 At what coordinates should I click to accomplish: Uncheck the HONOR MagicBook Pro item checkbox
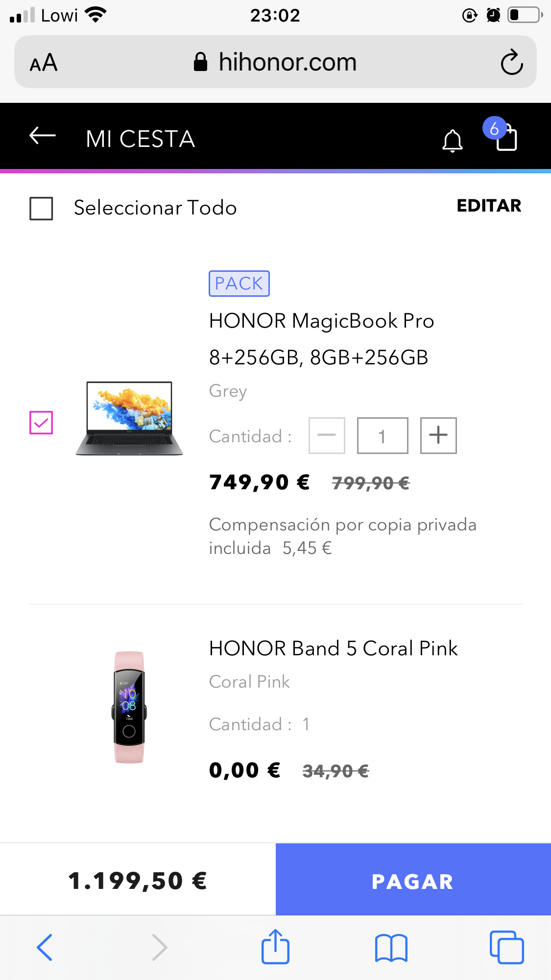pyautogui.click(x=41, y=422)
